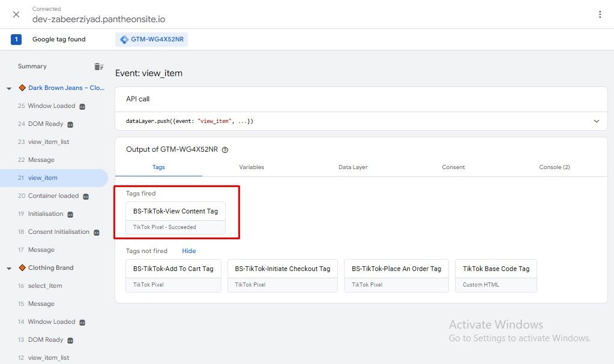The height and width of the screenshot is (364, 614).
Task: Click the GTM-WG4X52NR container chip
Action: coord(151,39)
